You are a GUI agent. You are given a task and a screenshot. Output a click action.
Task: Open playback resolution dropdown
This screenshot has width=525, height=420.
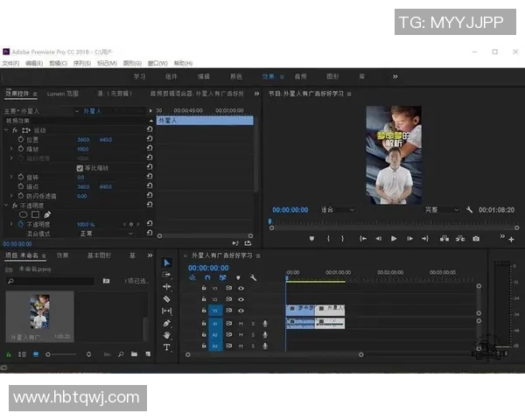[x=442, y=210]
